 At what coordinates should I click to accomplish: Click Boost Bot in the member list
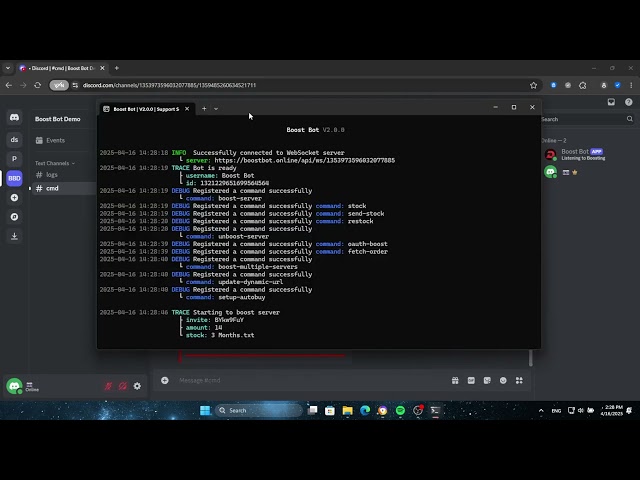point(576,155)
